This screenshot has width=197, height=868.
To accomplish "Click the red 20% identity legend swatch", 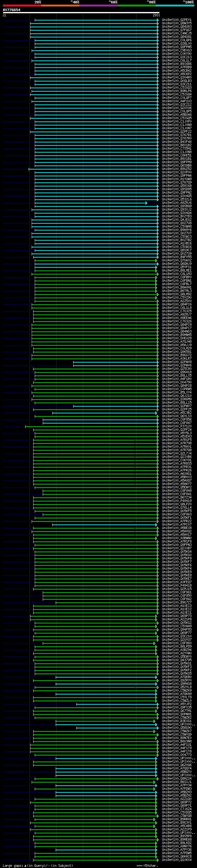I will 22,6.
